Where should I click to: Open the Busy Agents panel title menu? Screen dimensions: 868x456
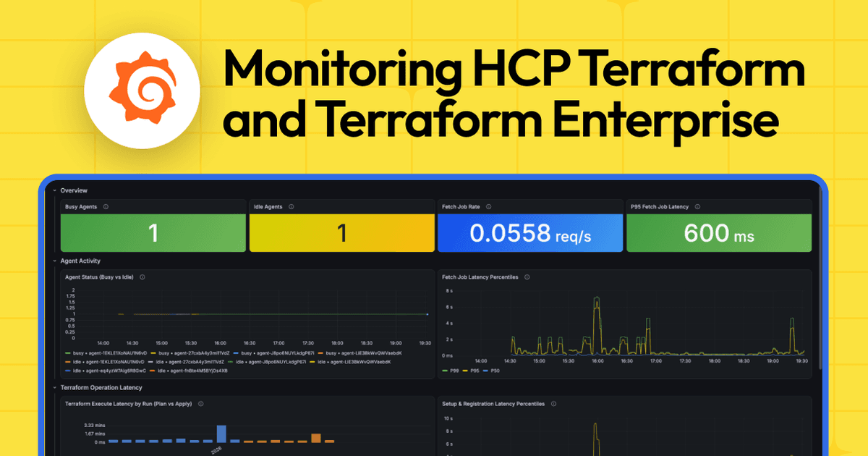(81, 206)
